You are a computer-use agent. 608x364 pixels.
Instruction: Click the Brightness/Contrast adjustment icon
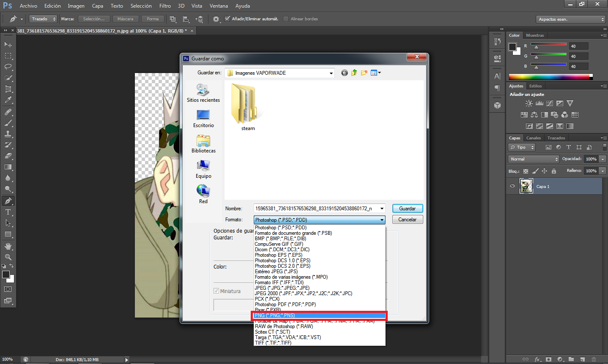529,103
